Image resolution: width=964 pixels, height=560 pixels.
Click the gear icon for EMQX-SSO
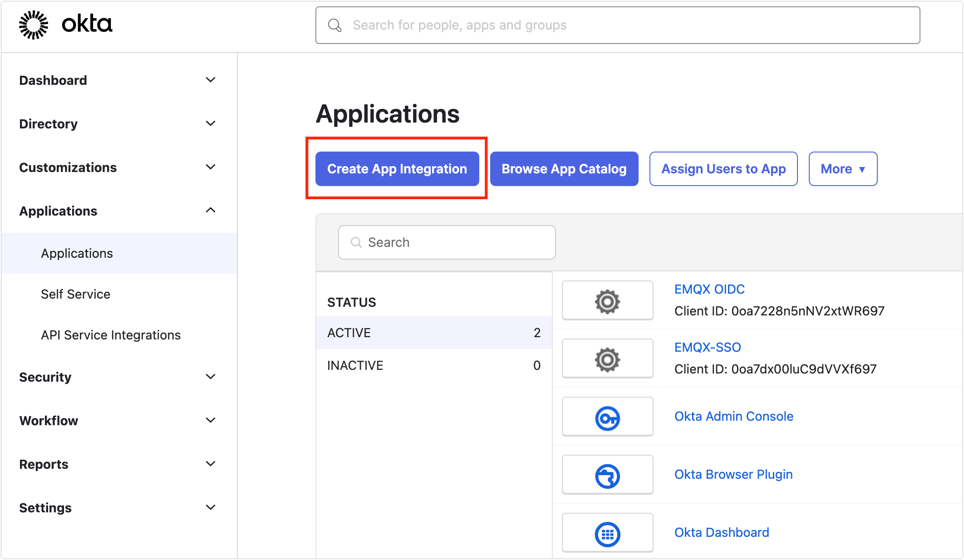point(607,359)
